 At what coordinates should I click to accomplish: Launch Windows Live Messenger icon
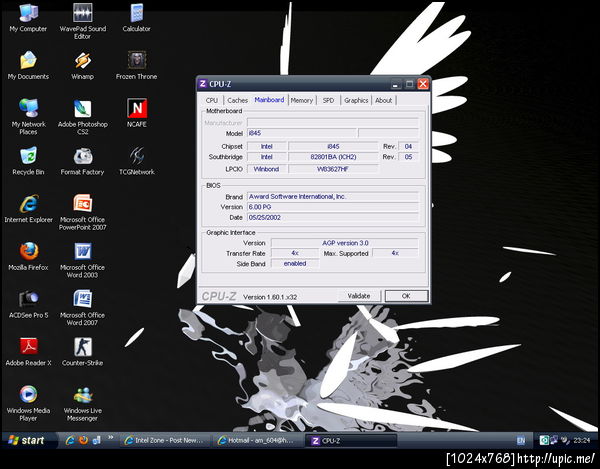tap(82, 403)
